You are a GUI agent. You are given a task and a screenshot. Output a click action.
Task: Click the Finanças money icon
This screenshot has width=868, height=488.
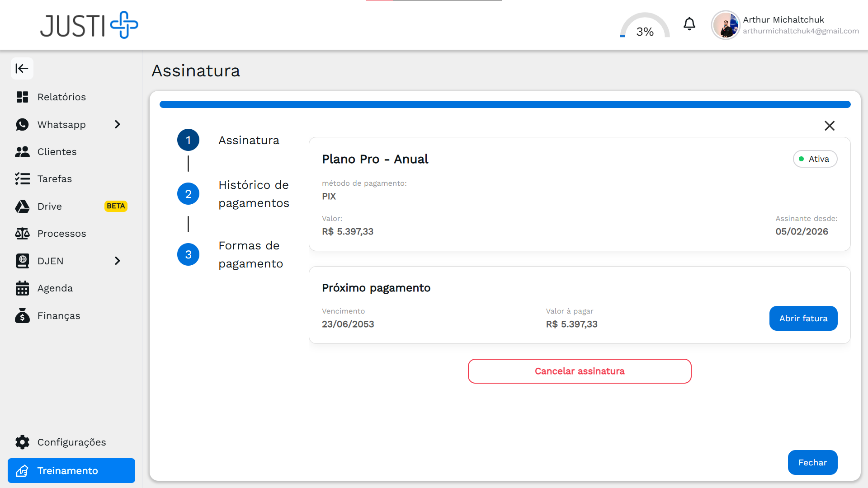[23, 315]
